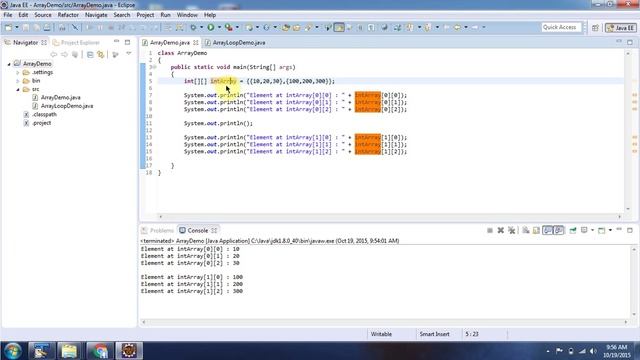Image resolution: width=640 pixels, height=360 pixels.
Task: Select ArrayDemo.java in Navigator tree
Action: pyautogui.click(x=60, y=98)
